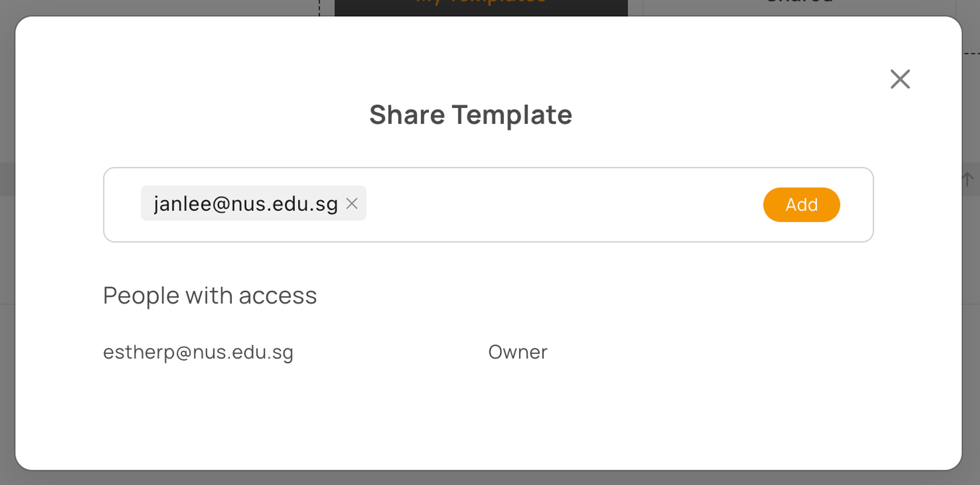Click the email field's rounded border edge
This screenshot has width=980, height=485.
click(x=104, y=205)
